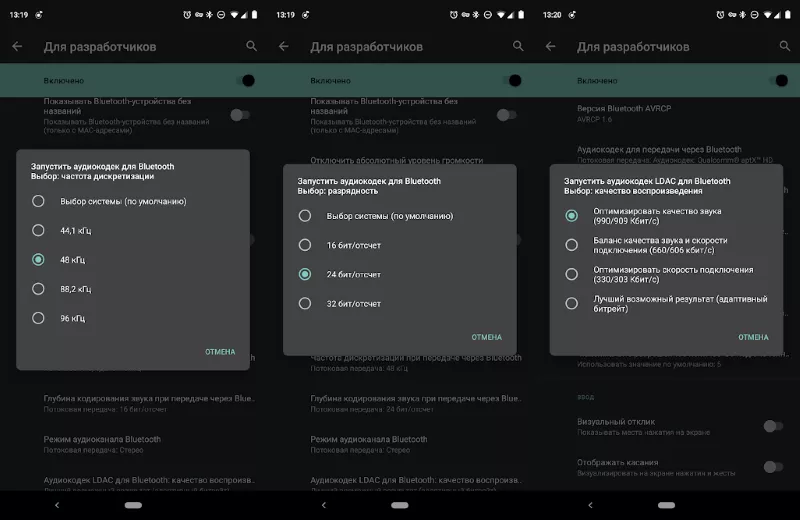Open 'Отключить абсолютный уровень громкости' on middle phone
The height and width of the screenshot is (520, 800).
(x=396, y=160)
